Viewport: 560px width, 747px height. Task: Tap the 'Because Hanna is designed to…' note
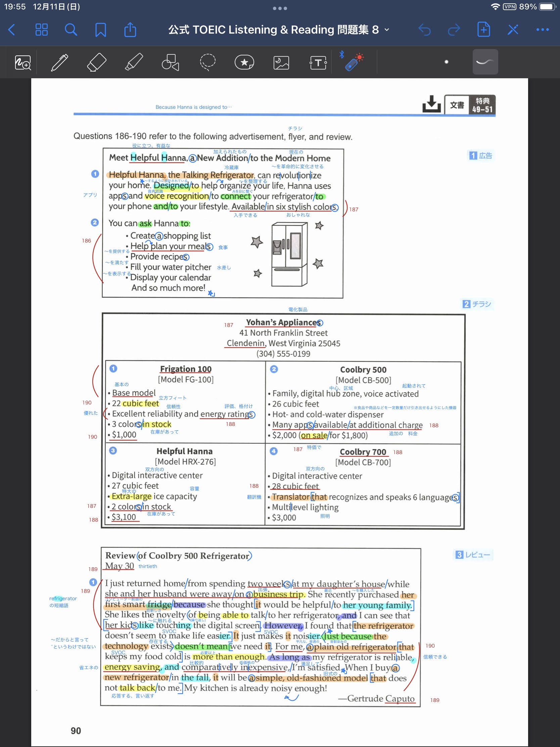tap(194, 107)
